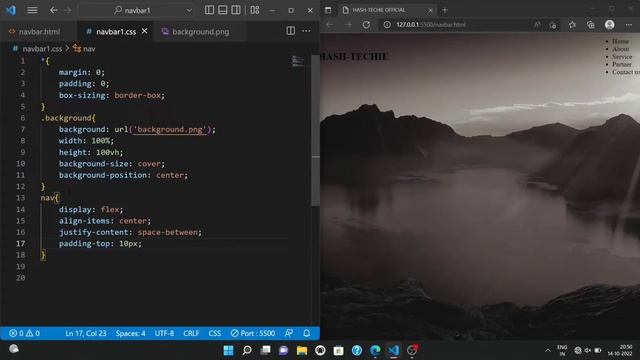Click the Service link on the webpage
The width and height of the screenshot is (640, 360).
click(622, 56)
